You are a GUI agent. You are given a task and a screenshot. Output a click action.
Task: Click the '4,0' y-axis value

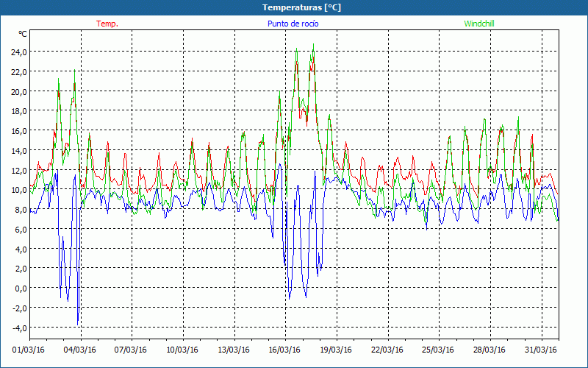tap(21, 250)
